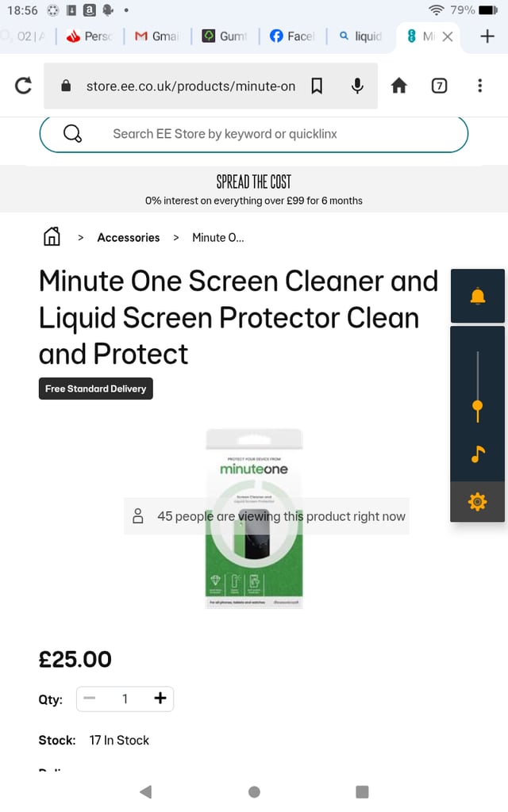Reload the page with refresh icon

(x=23, y=86)
